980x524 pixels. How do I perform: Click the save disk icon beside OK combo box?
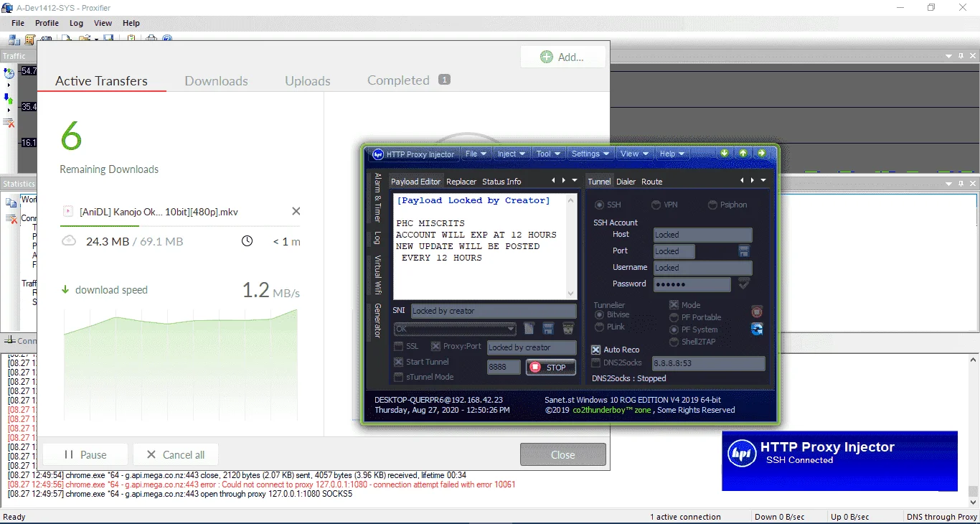click(x=548, y=329)
